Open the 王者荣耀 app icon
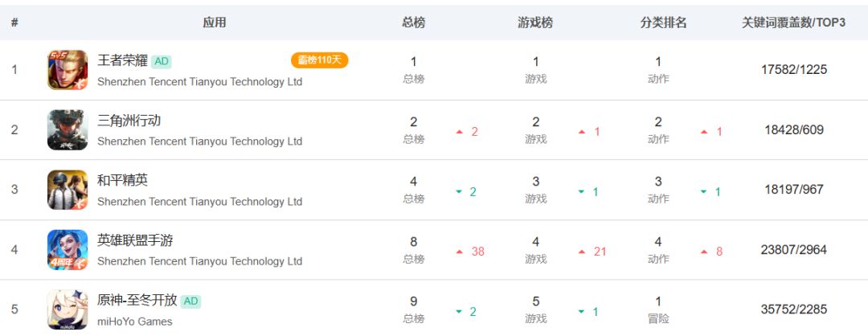Screen dimensions: 868x336 (x=68, y=70)
